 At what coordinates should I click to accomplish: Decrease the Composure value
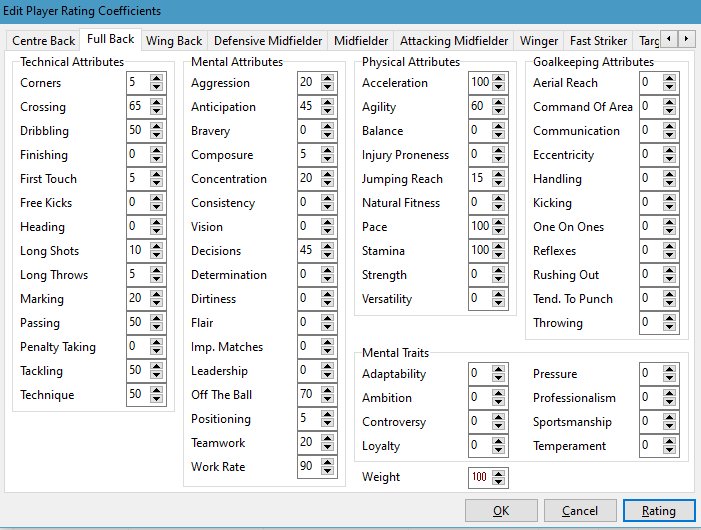point(327,159)
